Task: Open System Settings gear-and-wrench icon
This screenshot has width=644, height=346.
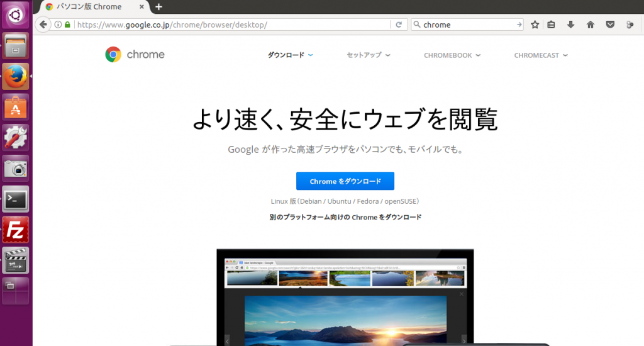Action: (x=15, y=138)
